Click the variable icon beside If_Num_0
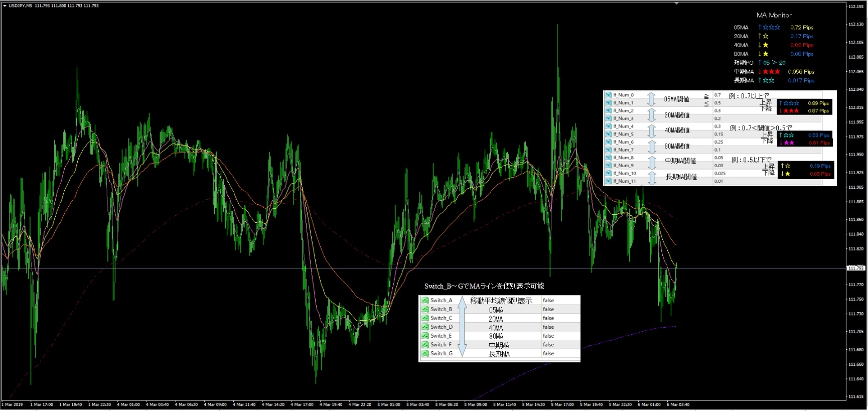This screenshot has width=868, height=411. tap(608, 95)
